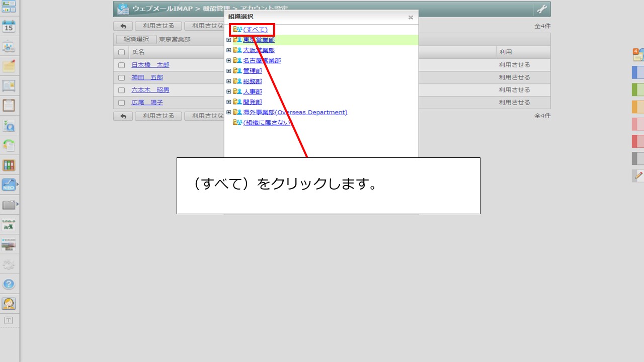Check the checkbox beside 日本橋 太郎
Screen dimensions: 644x362
pos(121,65)
